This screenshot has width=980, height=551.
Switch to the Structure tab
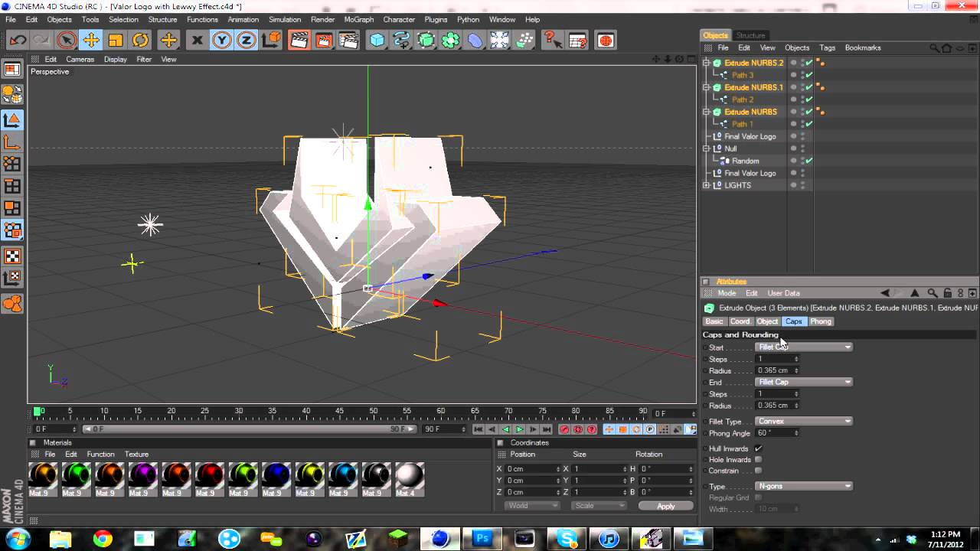(x=750, y=35)
